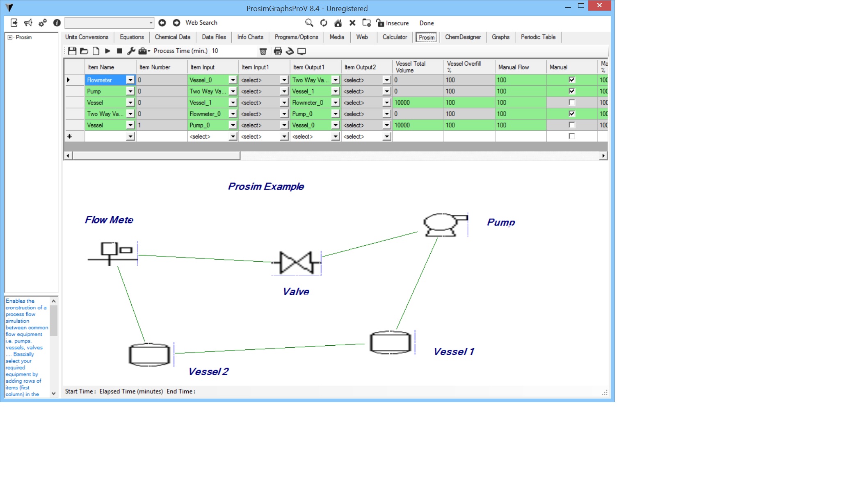Click the Home navigation icon
This screenshot has width=868, height=488.
(338, 23)
